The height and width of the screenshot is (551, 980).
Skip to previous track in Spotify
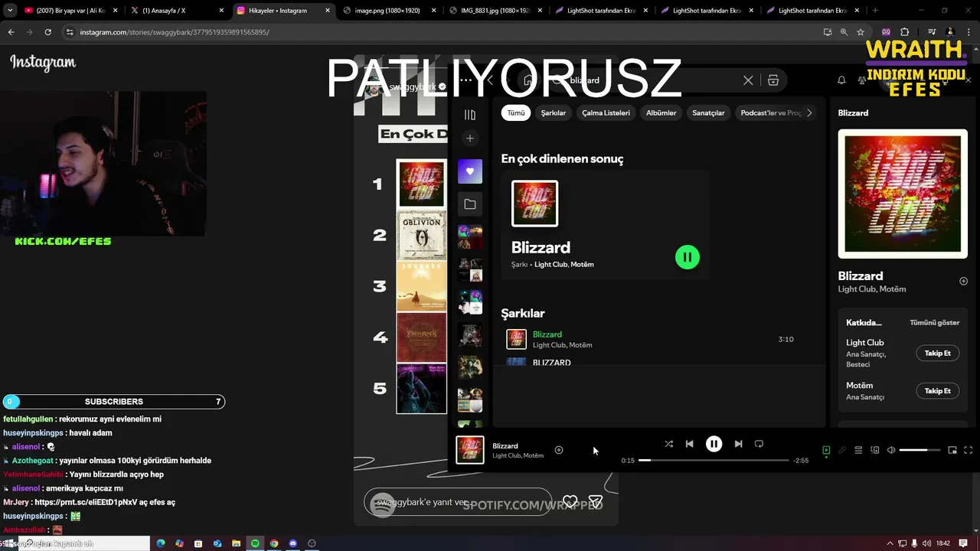click(689, 444)
